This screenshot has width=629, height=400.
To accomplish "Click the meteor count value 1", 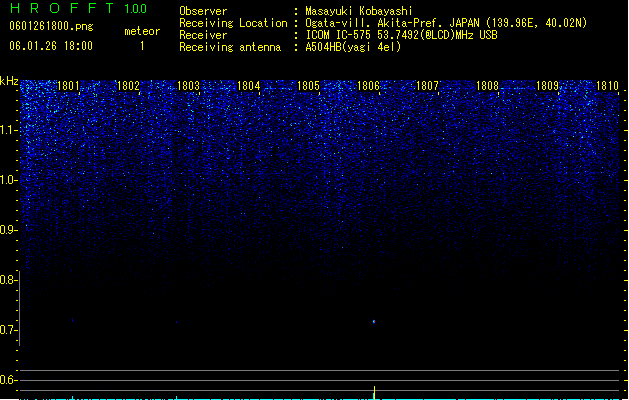I will point(142,46).
